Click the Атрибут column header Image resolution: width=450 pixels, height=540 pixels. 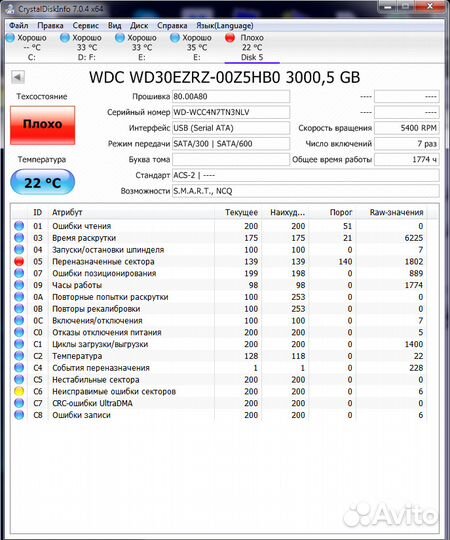point(131,212)
